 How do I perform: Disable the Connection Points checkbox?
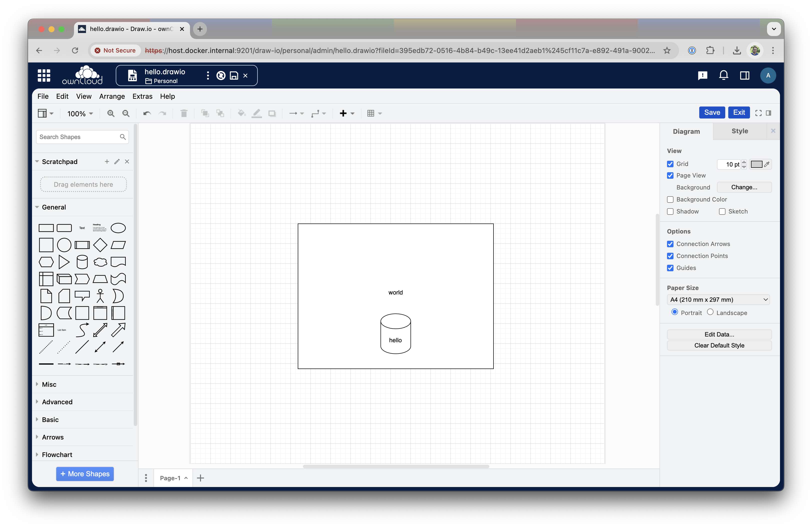click(x=670, y=256)
